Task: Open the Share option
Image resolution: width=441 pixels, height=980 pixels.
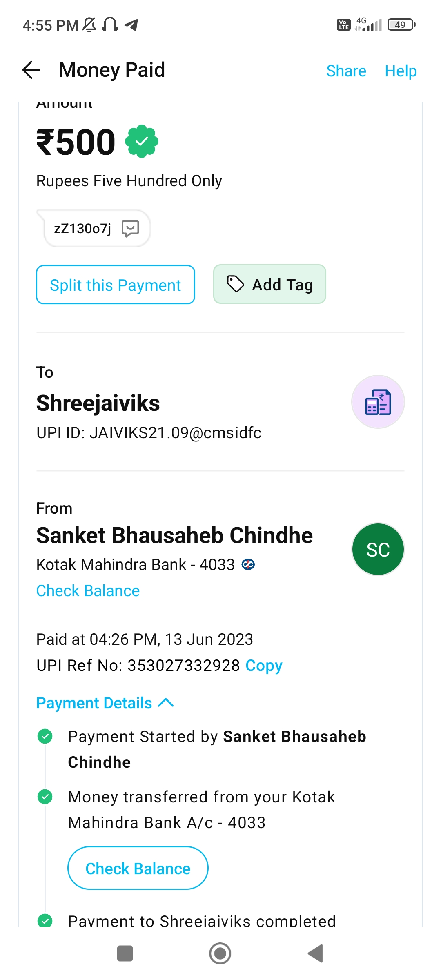Action: [x=346, y=71]
